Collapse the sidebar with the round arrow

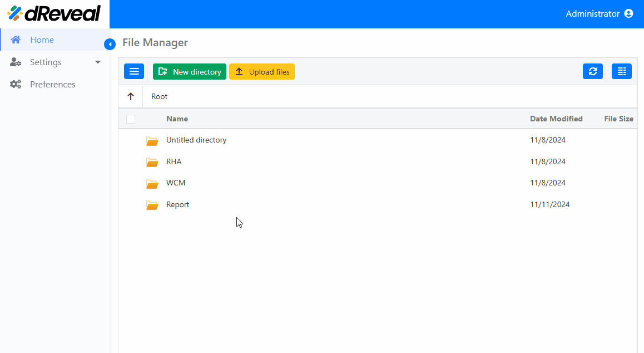110,44
